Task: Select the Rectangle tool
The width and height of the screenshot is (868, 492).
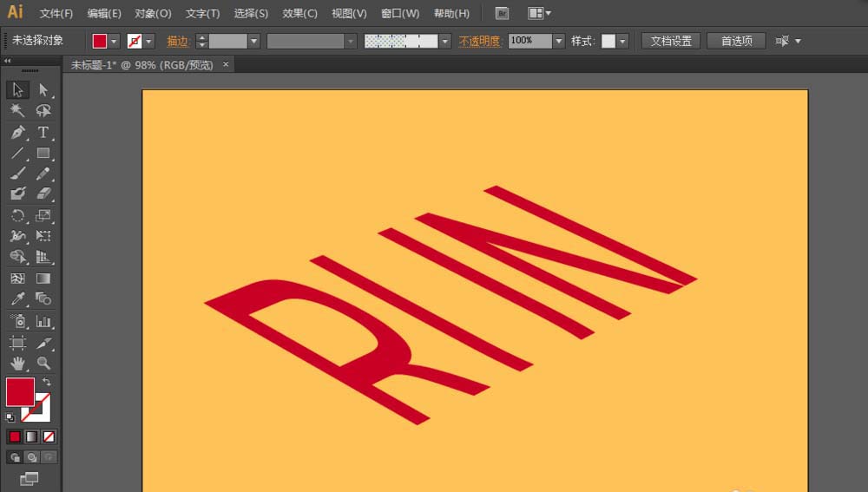Action: coord(43,153)
